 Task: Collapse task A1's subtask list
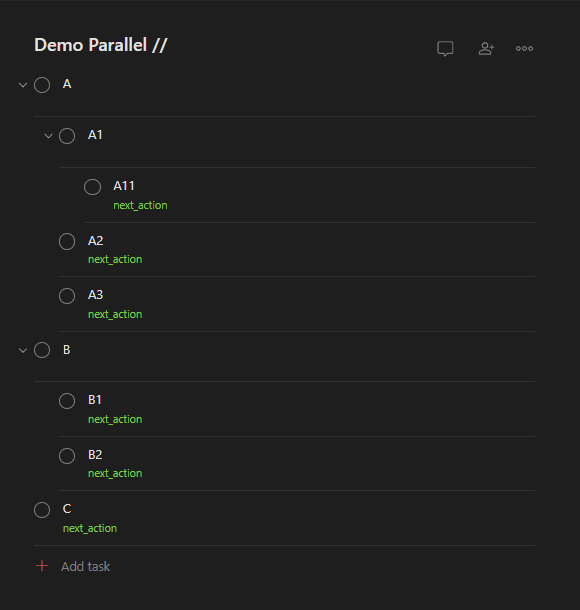click(x=48, y=136)
